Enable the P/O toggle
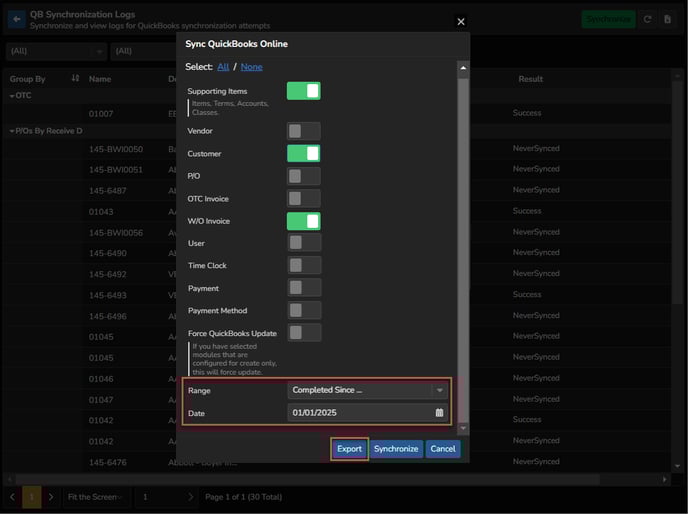688x514 pixels. click(304, 176)
